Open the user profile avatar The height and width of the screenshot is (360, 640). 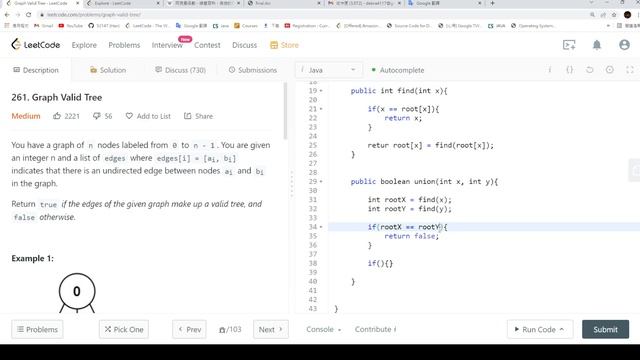[x=624, y=44]
